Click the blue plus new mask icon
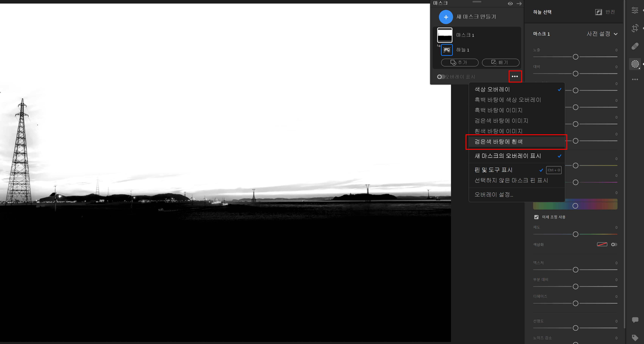The width and height of the screenshot is (644, 344). (x=446, y=17)
